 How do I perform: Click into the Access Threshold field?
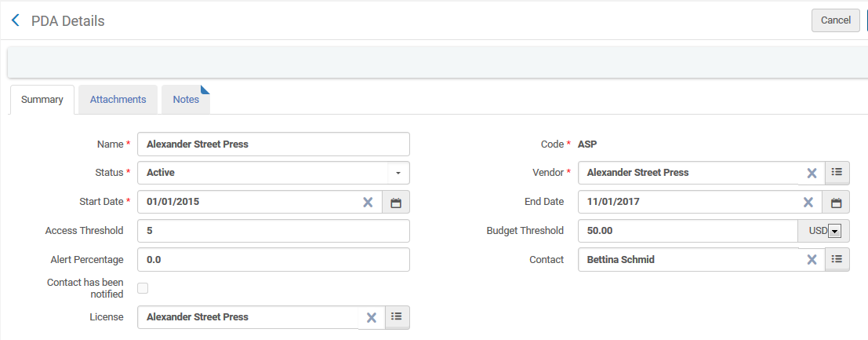coord(273,231)
